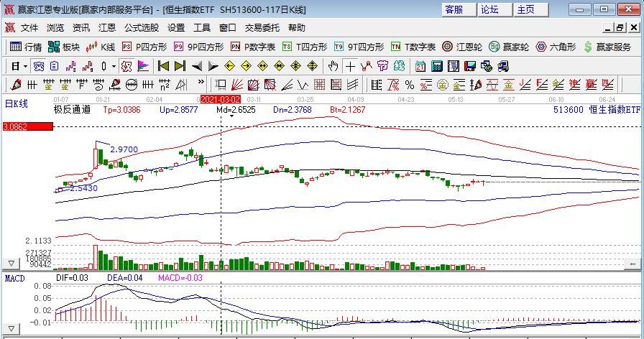The height and width of the screenshot is (339, 644).
Task: Select the % percentage tool
Action: [410, 85]
